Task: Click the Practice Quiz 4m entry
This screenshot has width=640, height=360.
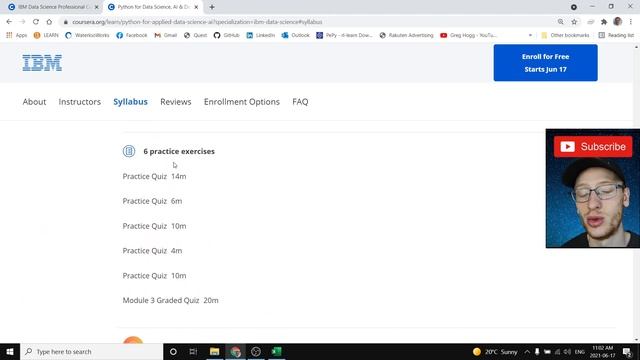Action: tap(152, 251)
